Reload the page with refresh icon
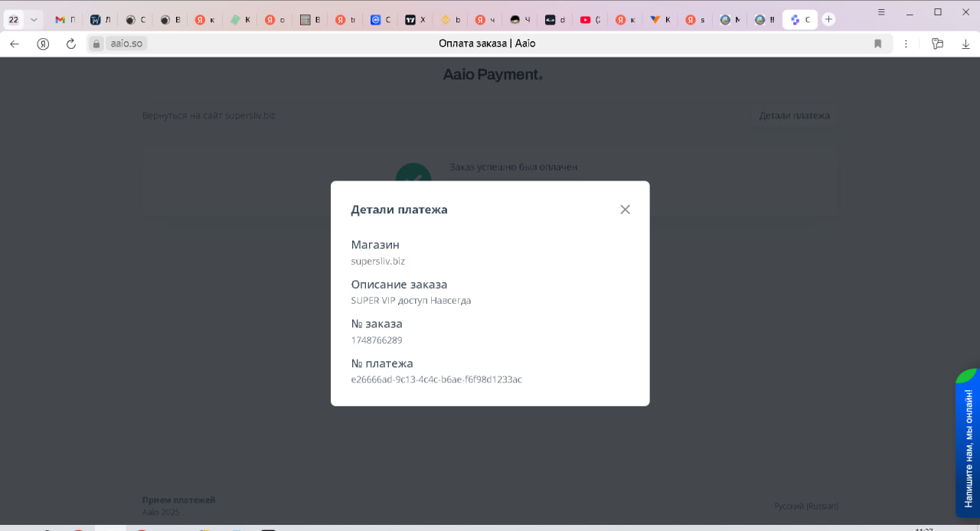Viewport: 980px width, 531px height. coord(71,44)
